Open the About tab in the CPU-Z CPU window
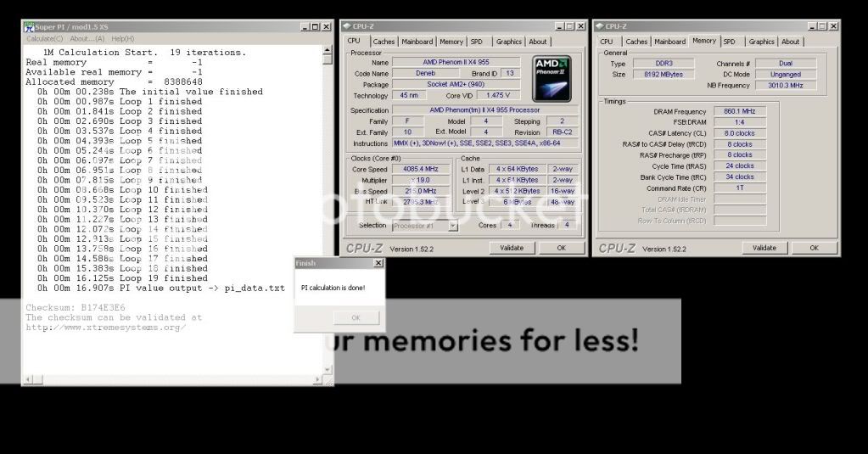868x454 pixels. [x=538, y=42]
